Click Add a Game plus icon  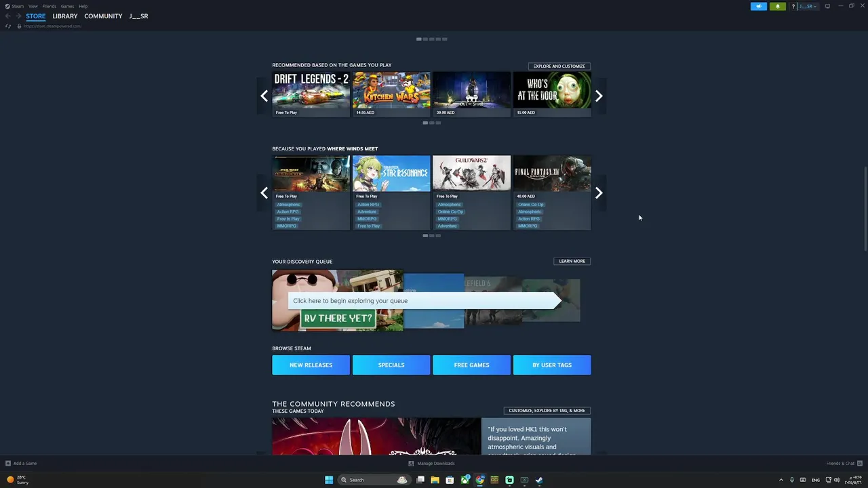[8, 464]
